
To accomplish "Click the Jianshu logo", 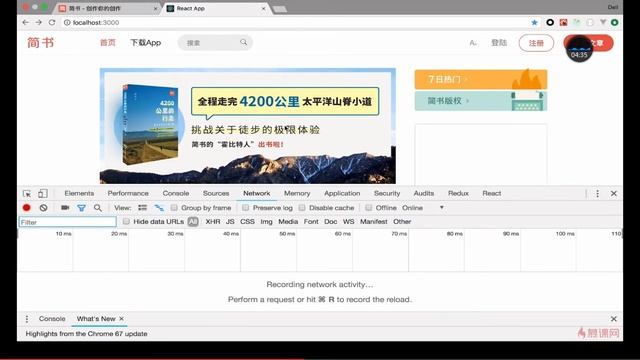I will pyautogui.click(x=40, y=42).
